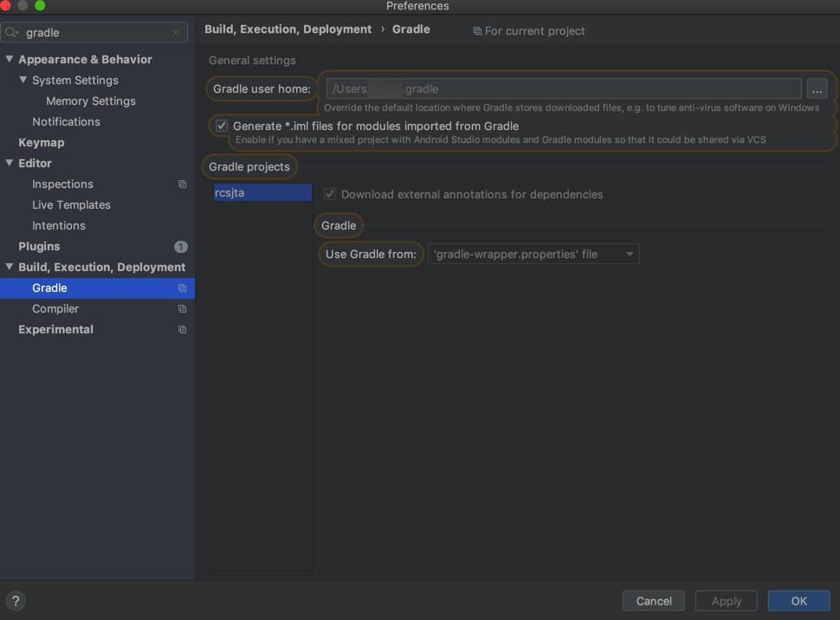
Task: Focus the settings search box
Action: [94, 33]
